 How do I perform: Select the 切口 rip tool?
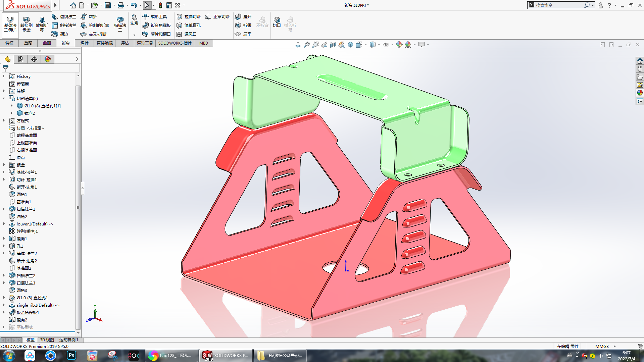click(277, 22)
